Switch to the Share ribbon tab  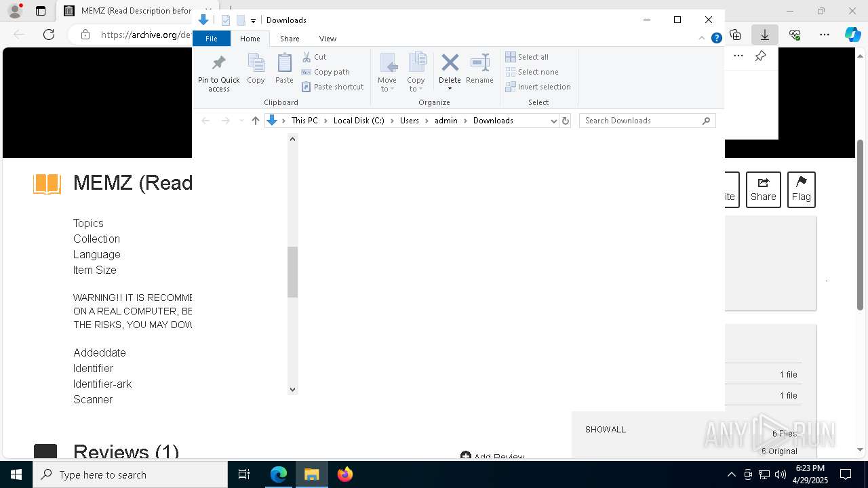[290, 39]
